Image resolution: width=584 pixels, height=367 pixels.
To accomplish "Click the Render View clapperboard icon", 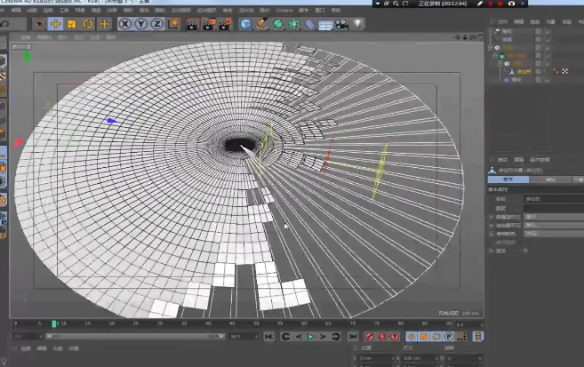I will click(192, 25).
